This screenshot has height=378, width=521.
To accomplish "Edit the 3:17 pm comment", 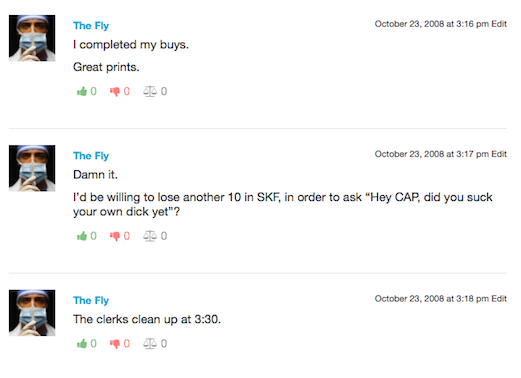I will point(499,154).
